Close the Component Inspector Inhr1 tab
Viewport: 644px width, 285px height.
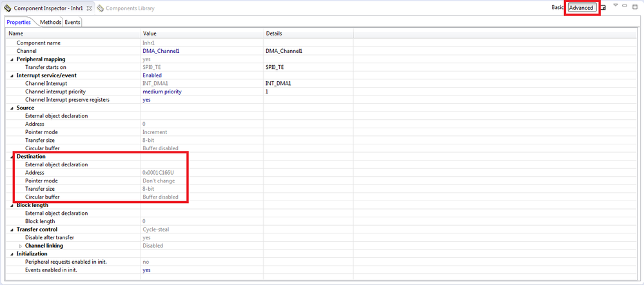point(89,8)
